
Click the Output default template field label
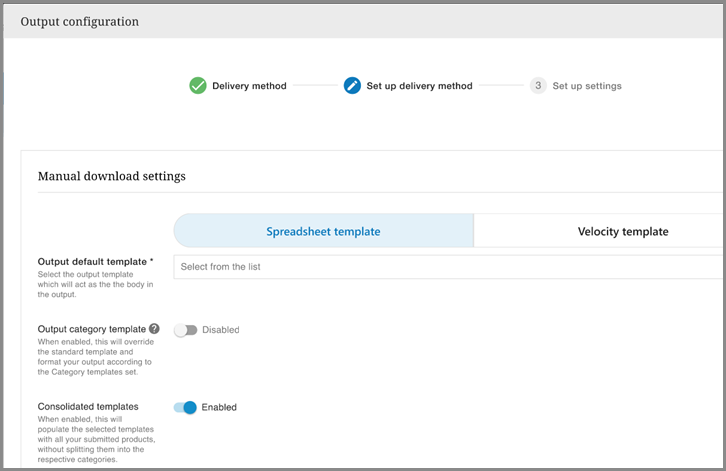click(x=95, y=262)
